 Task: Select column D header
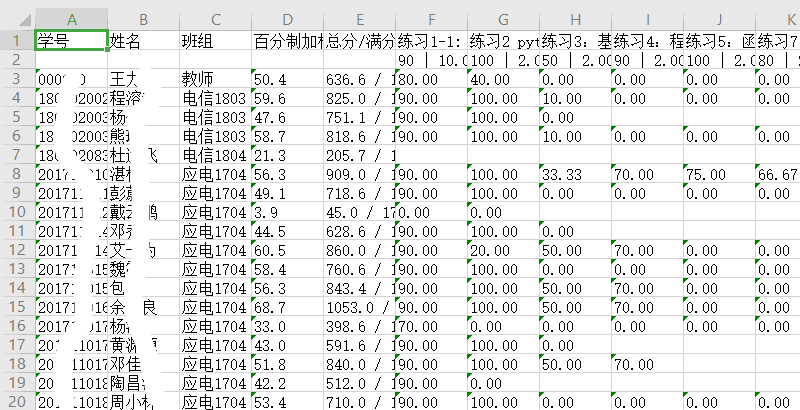point(287,20)
